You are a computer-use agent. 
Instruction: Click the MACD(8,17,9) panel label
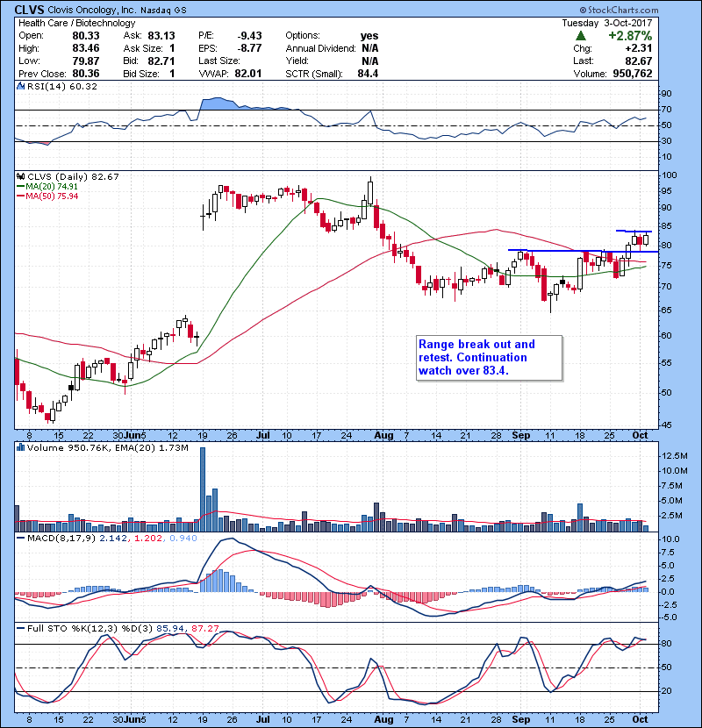pyautogui.click(x=61, y=539)
